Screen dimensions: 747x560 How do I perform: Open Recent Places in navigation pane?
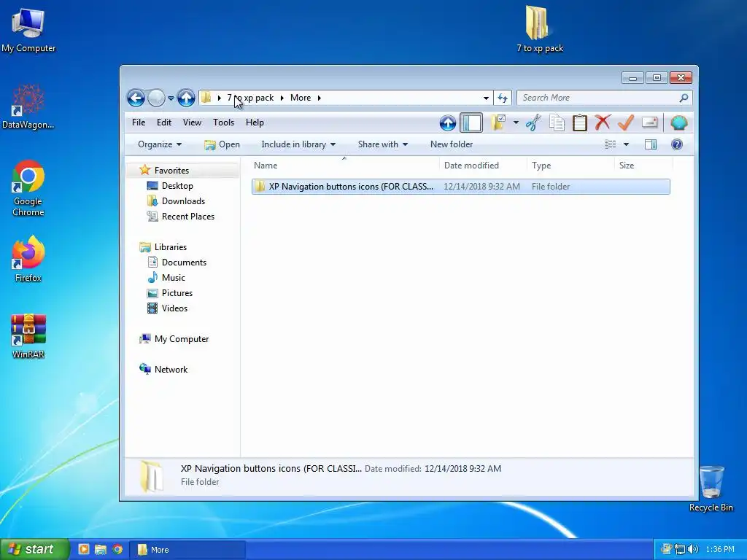pos(187,216)
